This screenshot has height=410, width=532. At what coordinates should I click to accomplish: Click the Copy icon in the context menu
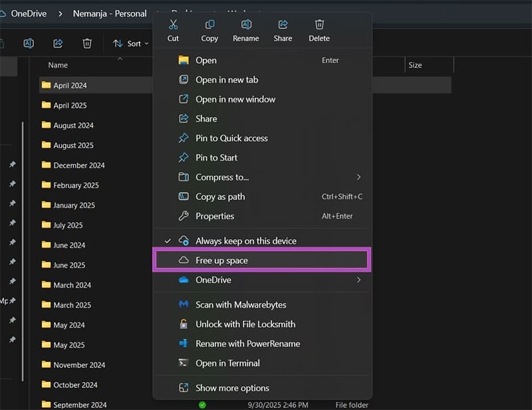pyautogui.click(x=209, y=24)
